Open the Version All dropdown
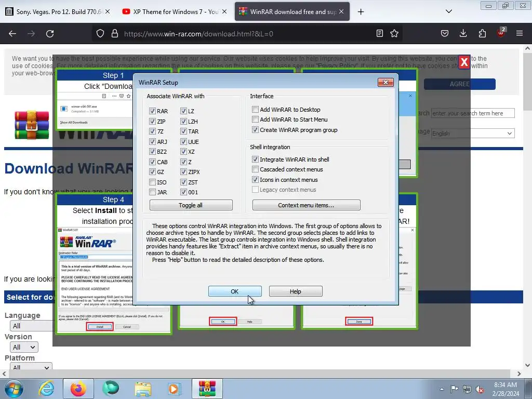Image resolution: width=532 pixels, height=399 pixels. [x=24, y=347]
